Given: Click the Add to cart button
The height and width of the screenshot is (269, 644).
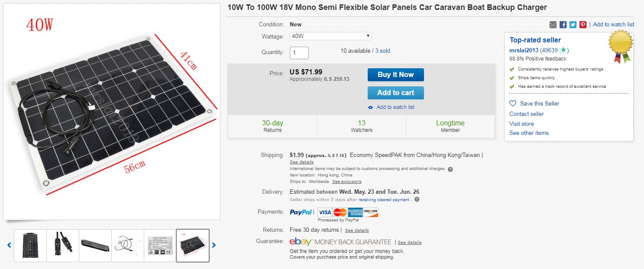Looking at the screenshot, I should [x=395, y=93].
